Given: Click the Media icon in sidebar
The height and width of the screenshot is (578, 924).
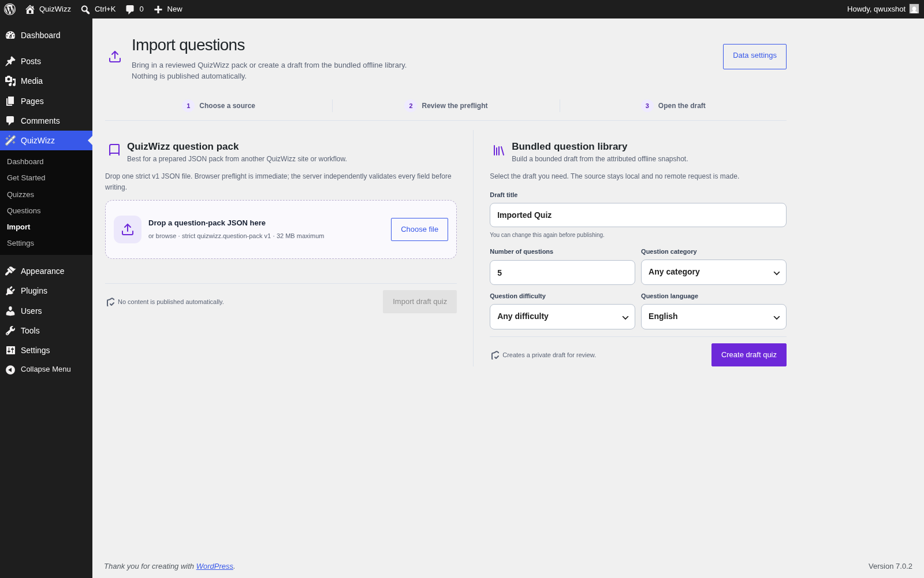Looking at the screenshot, I should (x=10, y=81).
